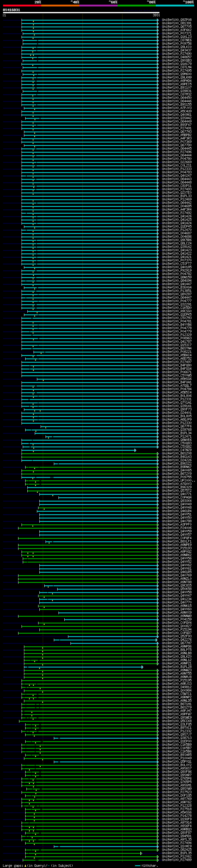Open hit UniRef100_Q39831
The height and width of the screenshot is (868, 197).
177,91
